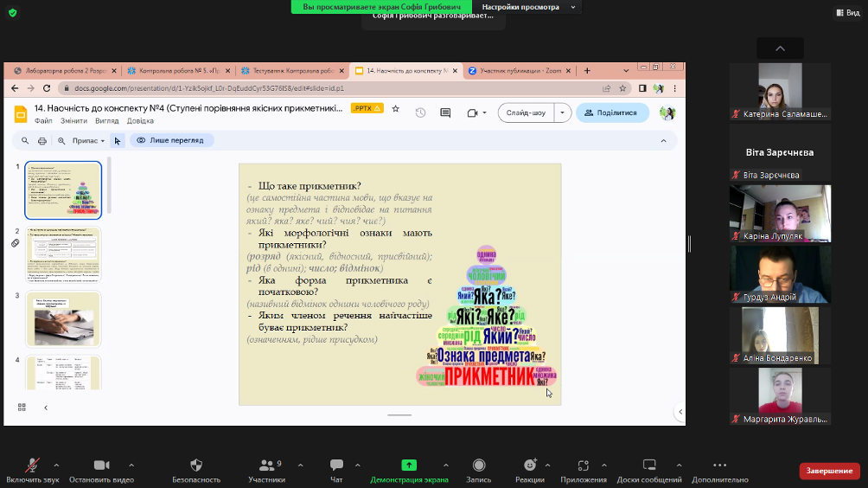The image size is (868, 488).
Task: Click the Запись record icon
Action: 478,466
